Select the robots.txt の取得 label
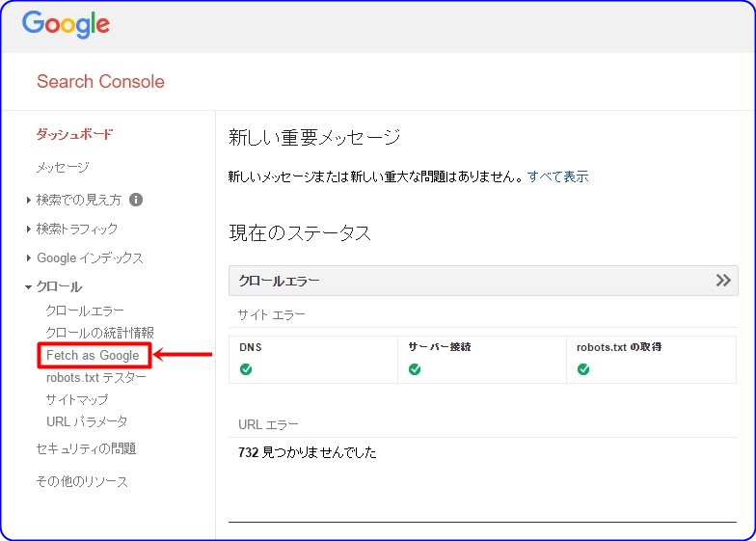Image resolution: width=756 pixels, height=541 pixels. click(619, 347)
